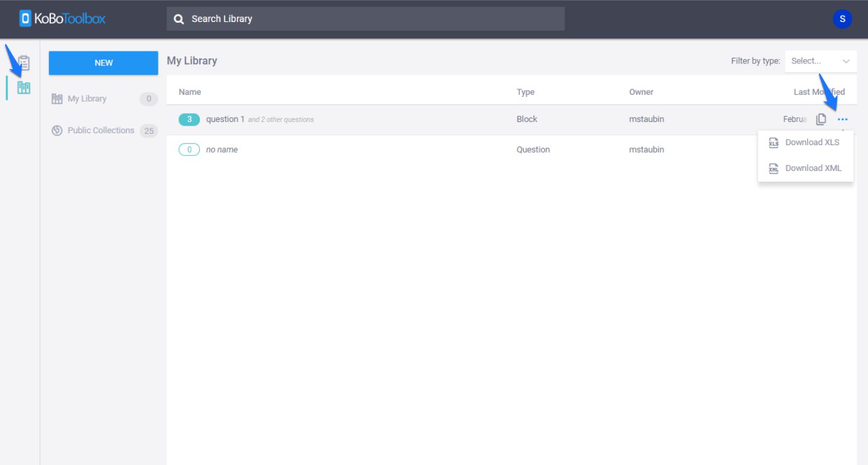Choose Download XLS from the menu
The image size is (868, 465).
811,143
